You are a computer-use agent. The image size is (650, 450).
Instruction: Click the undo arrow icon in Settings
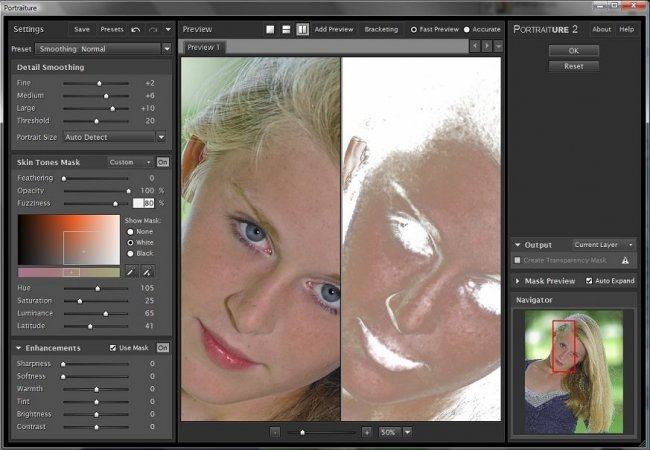(136, 29)
